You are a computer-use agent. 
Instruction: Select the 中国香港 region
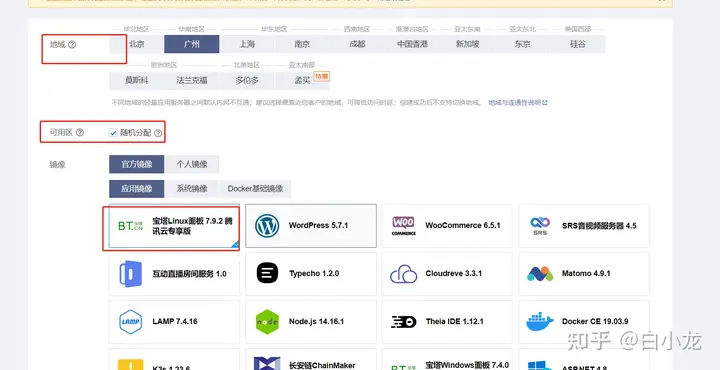click(412, 44)
